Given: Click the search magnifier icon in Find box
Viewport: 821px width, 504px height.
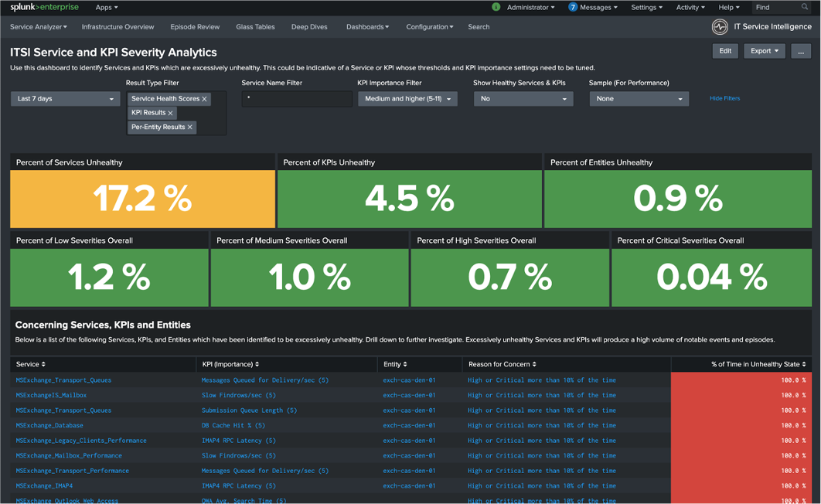Looking at the screenshot, I should click(804, 7).
